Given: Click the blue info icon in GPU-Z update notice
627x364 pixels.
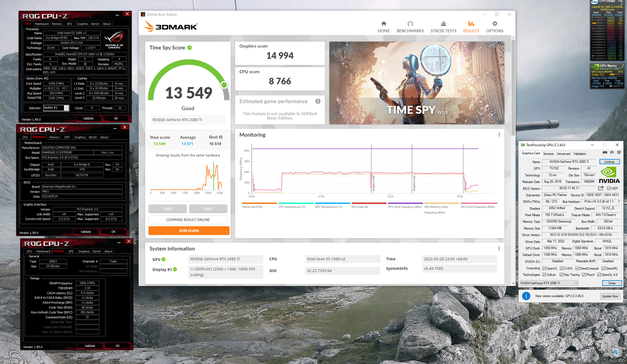Looking at the screenshot, I should [526, 296].
